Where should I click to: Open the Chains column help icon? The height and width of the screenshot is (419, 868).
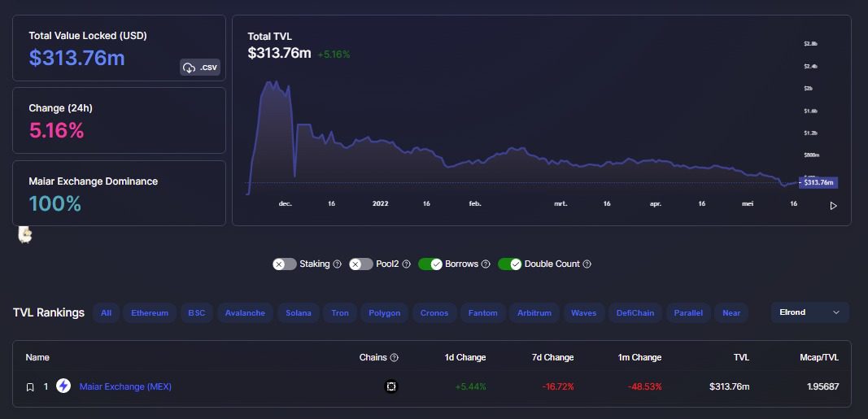(395, 357)
